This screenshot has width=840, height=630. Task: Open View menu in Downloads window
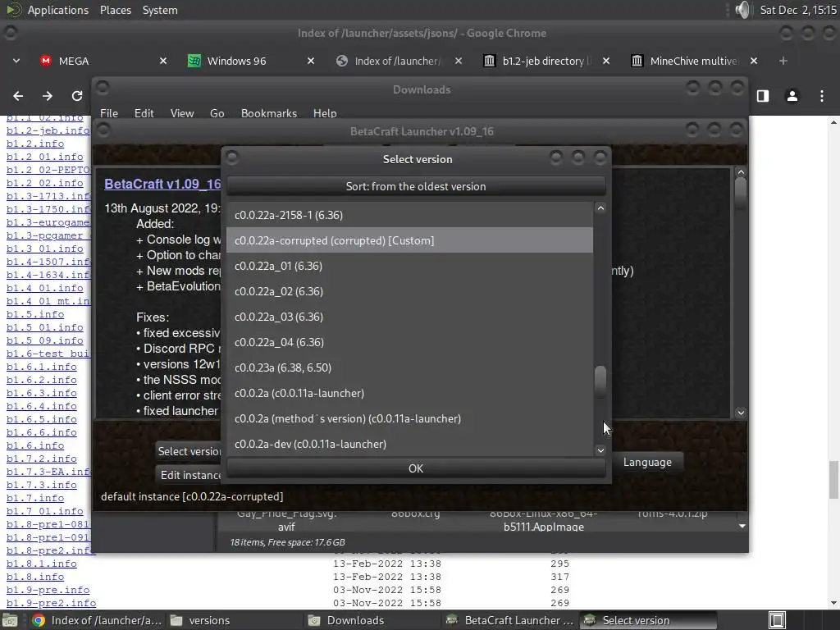tap(182, 113)
